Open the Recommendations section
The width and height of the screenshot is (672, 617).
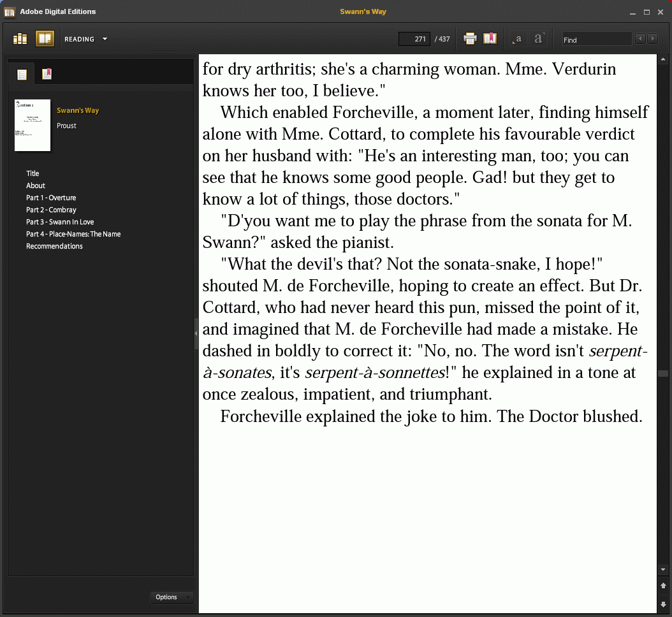point(54,246)
